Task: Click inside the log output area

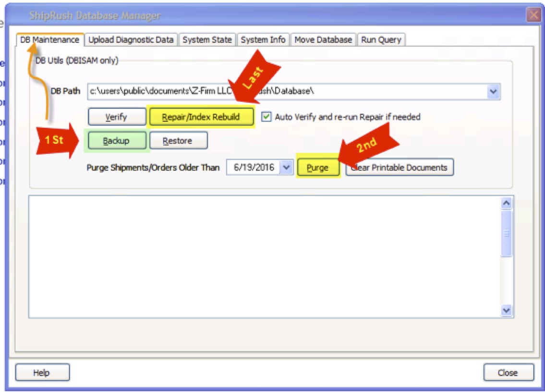Action: point(265,257)
